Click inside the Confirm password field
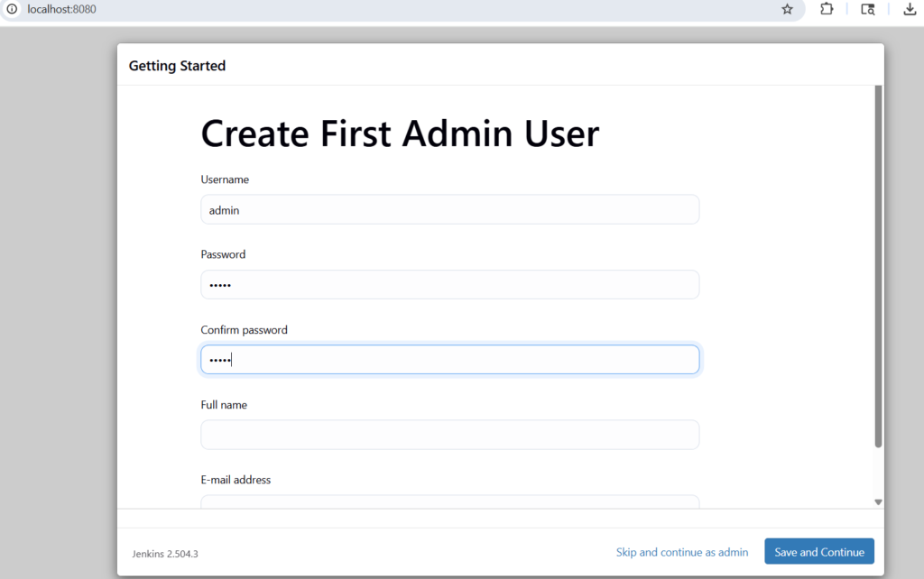This screenshot has width=924, height=579. [x=449, y=359]
